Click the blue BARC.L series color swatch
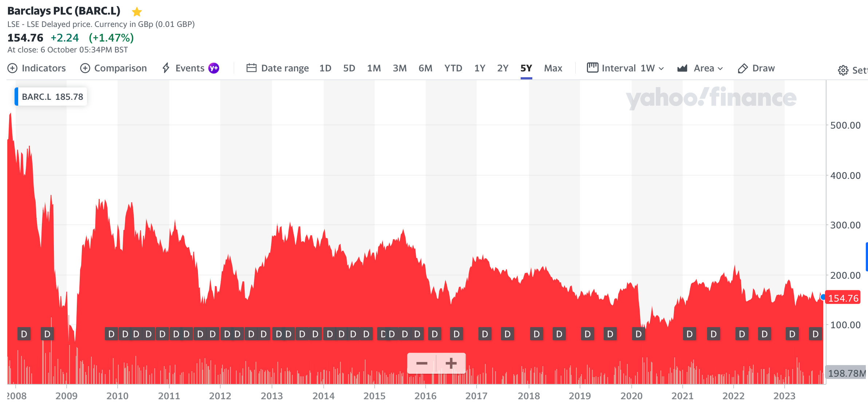 click(x=16, y=97)
